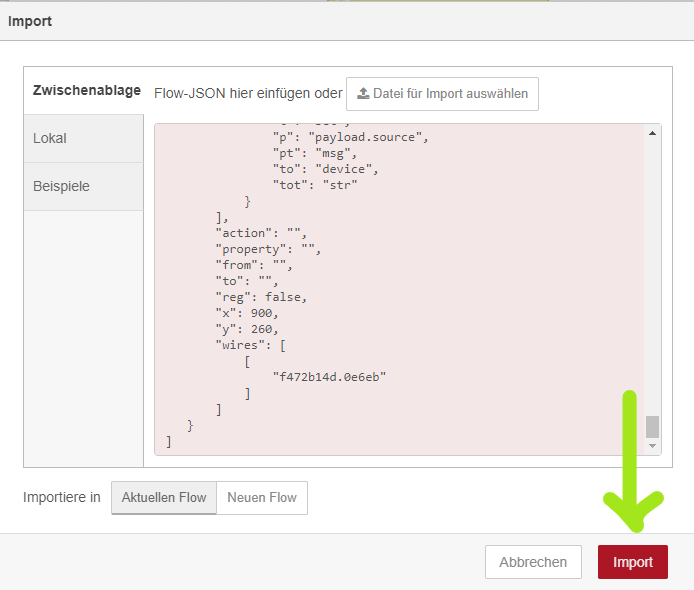The image size is (694, 590).
Task: Toggle import into Neuen Flow
Action: tap(262, 497)
